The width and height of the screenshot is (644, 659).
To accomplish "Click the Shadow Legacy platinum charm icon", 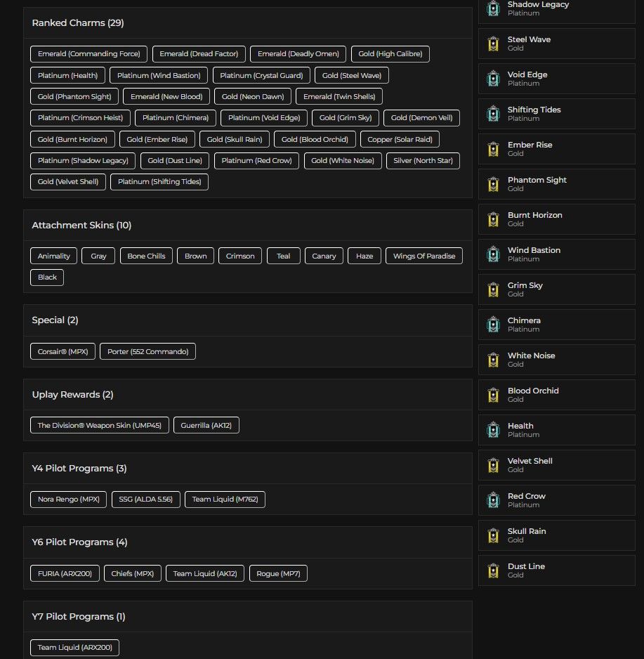I will (493, 8).
